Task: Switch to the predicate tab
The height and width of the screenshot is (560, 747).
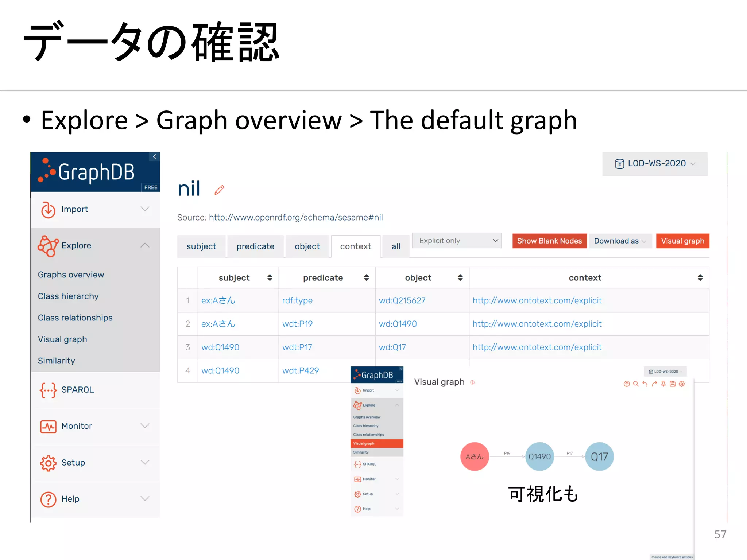Action: coord(255,246)
